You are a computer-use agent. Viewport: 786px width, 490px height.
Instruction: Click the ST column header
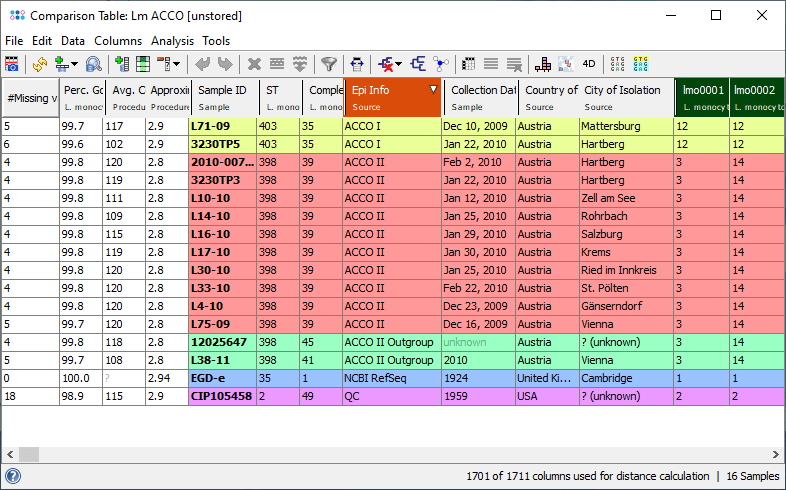coord(280,98)
